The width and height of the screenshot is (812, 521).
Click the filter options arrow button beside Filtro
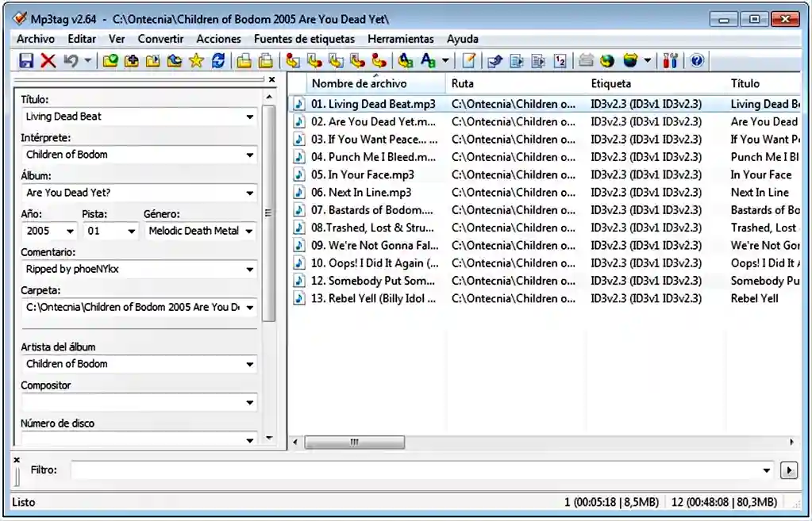click(x=789, y=470)
